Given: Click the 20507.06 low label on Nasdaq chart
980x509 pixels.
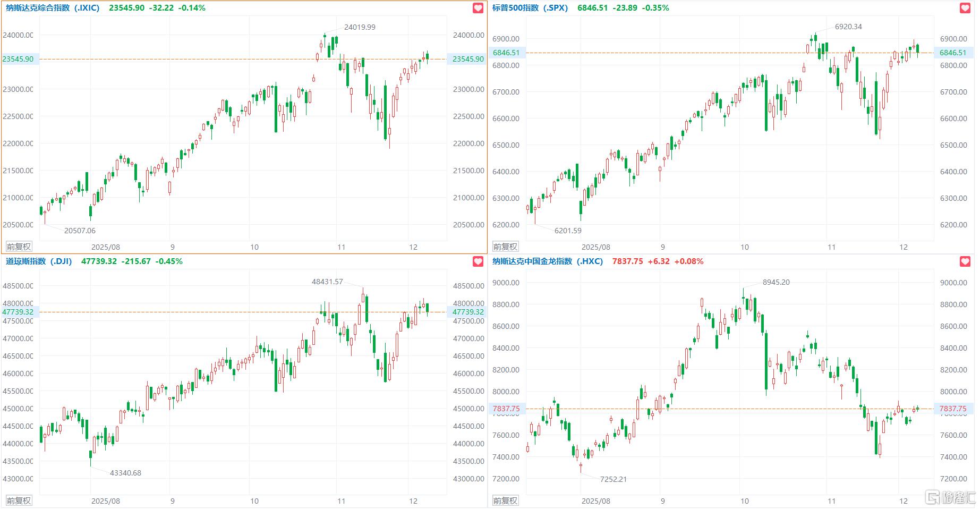Looking at the screenshot, I should point(80,231).
